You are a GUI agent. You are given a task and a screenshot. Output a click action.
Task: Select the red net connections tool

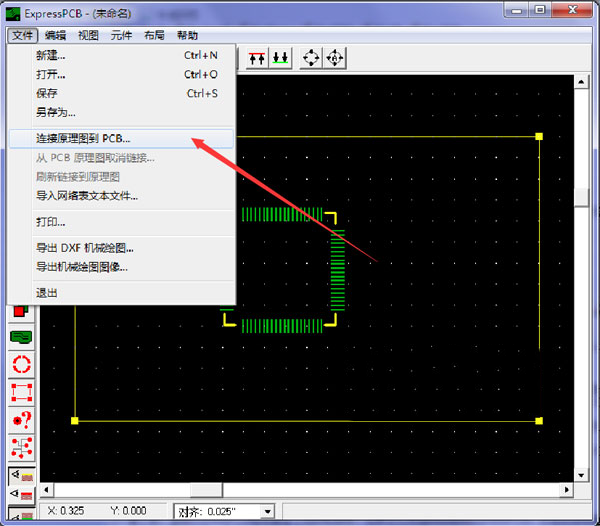[x=21, y=448]
